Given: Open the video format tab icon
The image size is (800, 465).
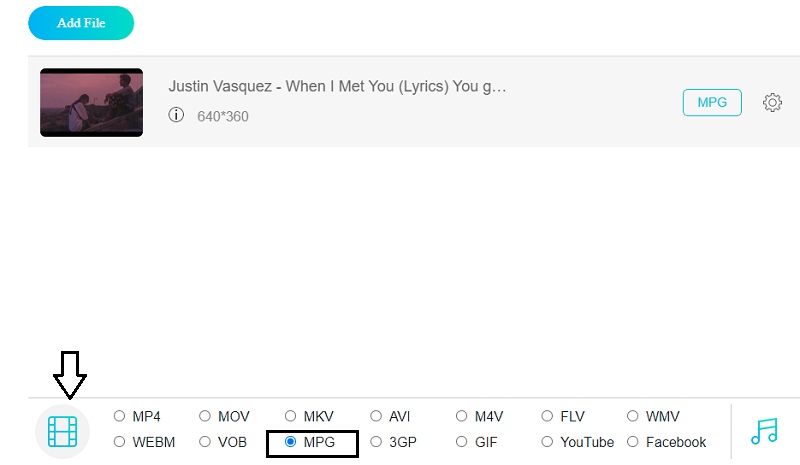Looking at the screenshot, I should pyautogui.click(x=62, y=431).
